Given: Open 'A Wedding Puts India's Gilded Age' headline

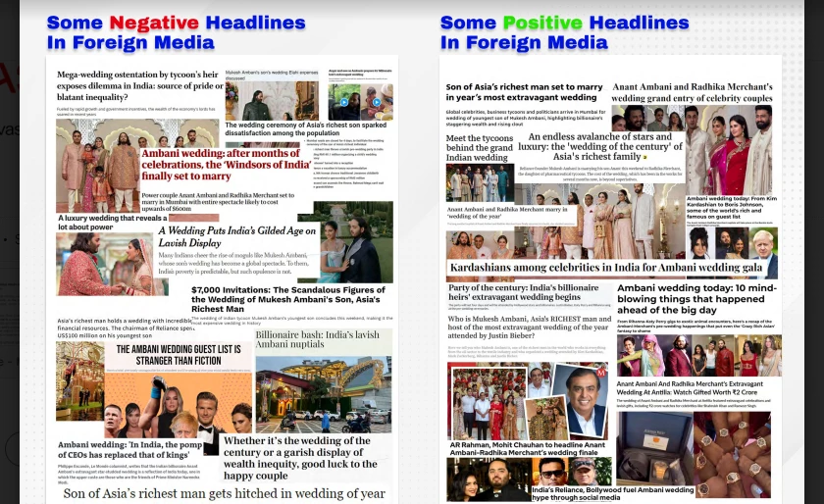Looking at the screenshot, I should (237, 236).
